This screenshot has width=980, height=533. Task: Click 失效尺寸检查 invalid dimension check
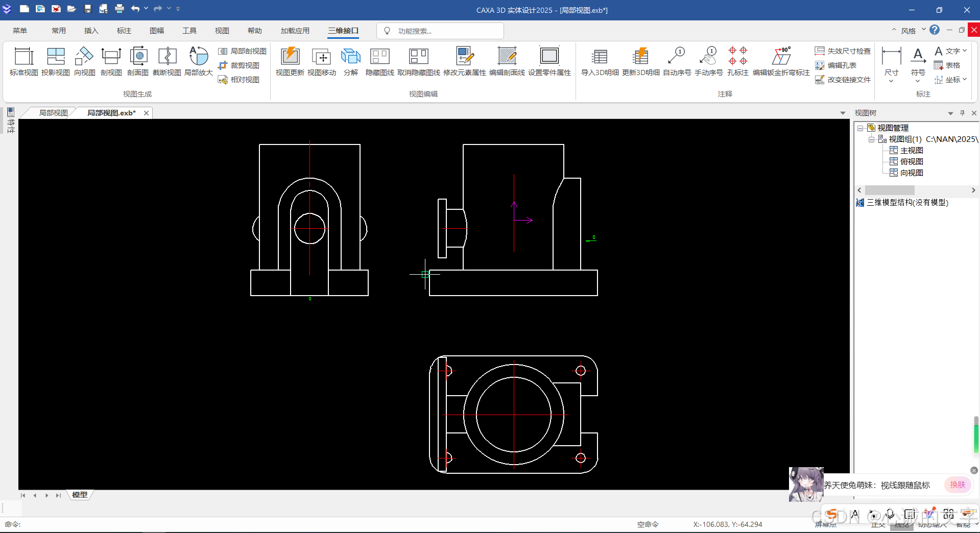843,51
